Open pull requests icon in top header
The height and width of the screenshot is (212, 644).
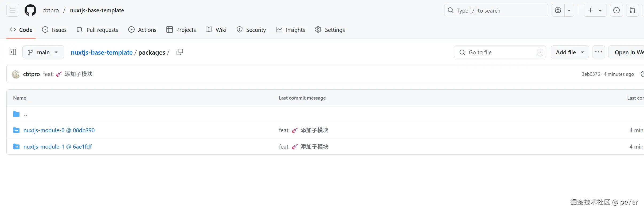click(633, 10)
